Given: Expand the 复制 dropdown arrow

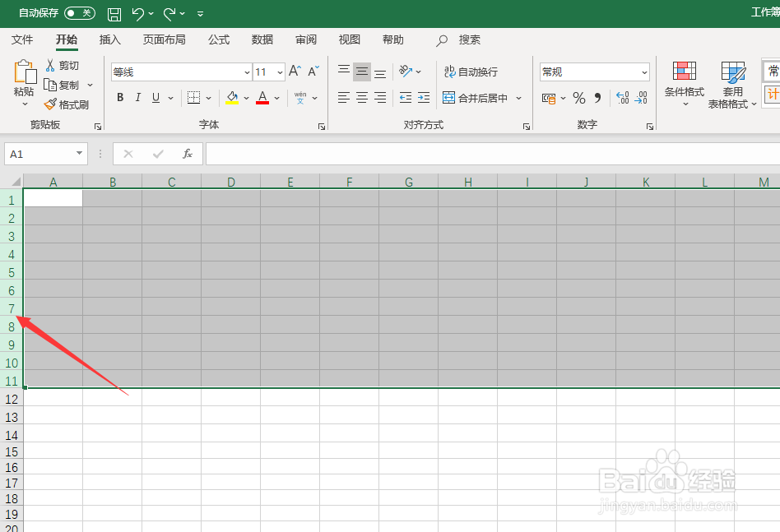Looking at the screenshot, I should [x=90, y=85].
